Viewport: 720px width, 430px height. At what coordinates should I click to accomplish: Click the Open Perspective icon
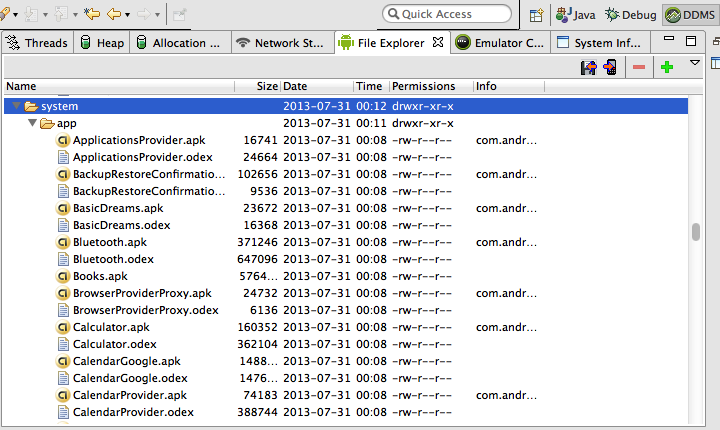coord(536,15)
